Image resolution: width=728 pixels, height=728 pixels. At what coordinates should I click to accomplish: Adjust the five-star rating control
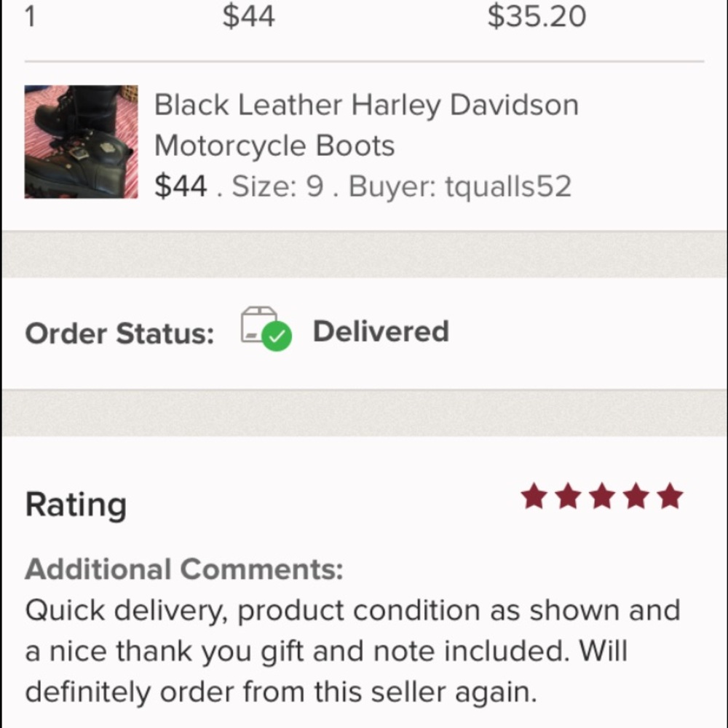tap(601, 496)
